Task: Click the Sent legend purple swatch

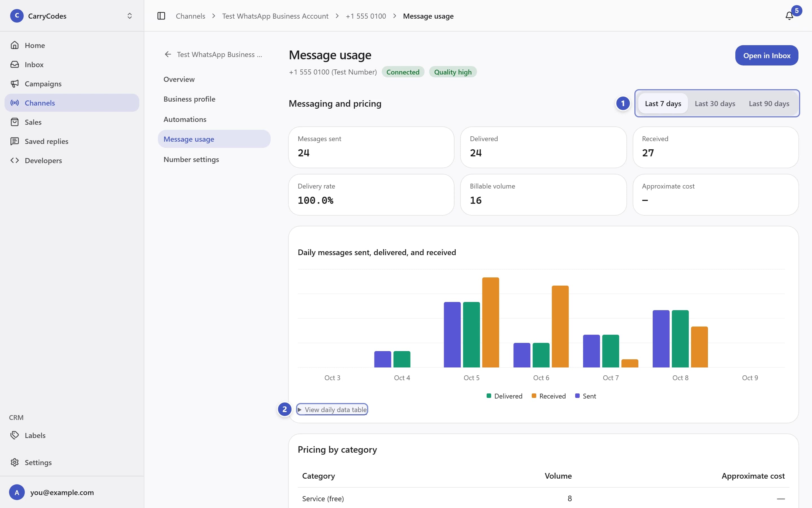Action: coord(577,395)
